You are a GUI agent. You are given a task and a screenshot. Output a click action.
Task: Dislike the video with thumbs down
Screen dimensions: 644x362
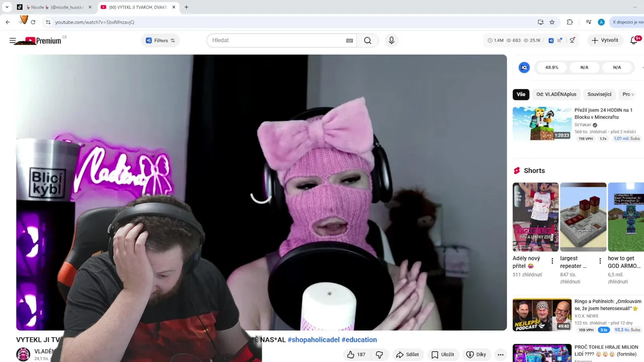point(379,354)
